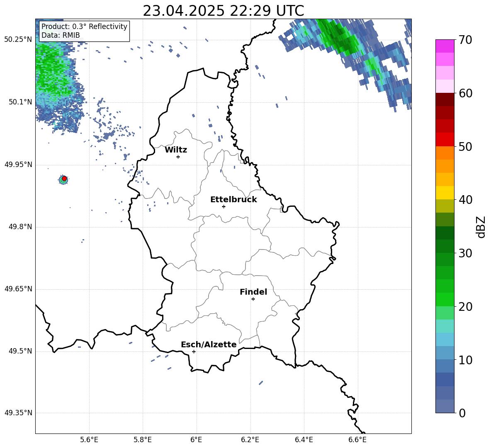491x448 pixels.
Task: Click the red radar marker dot
Action: (64, 178)
